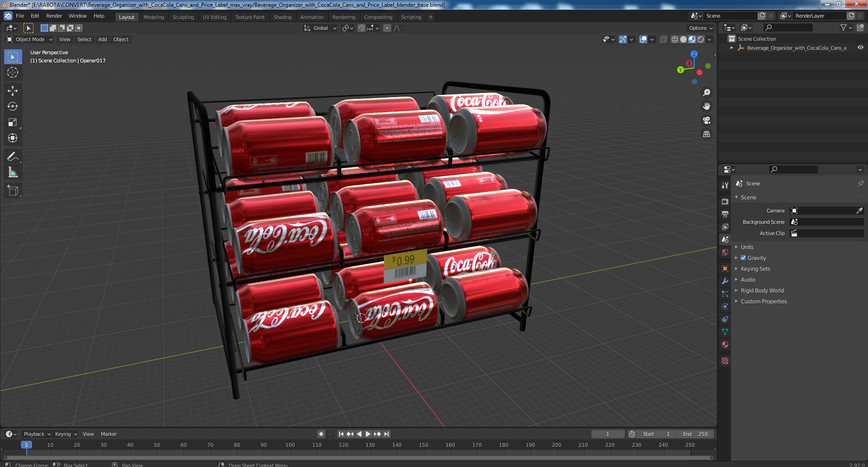Click the frame 1 playhead marker
Screen dimensions: 868x467
coord(26,445)
